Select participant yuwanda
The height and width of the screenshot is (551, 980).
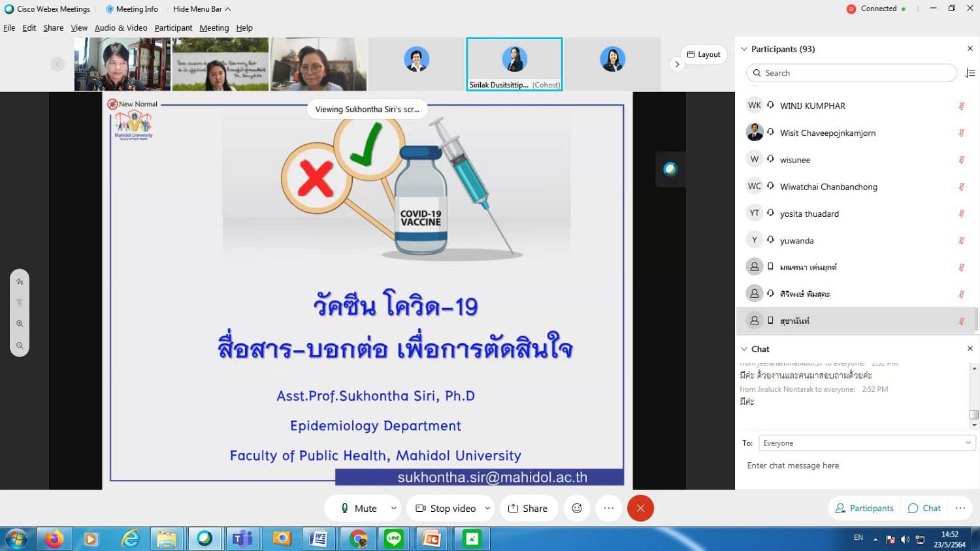coord(855,240)
